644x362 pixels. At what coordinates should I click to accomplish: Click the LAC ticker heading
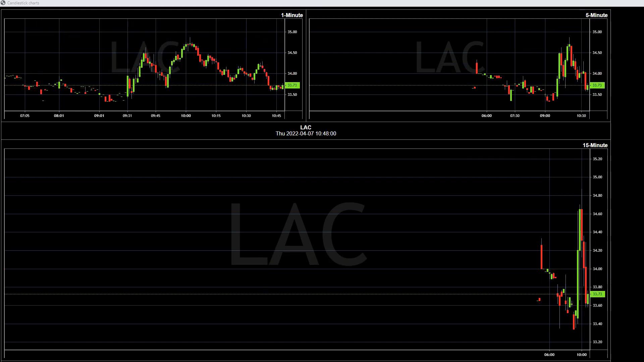[306, 127]
